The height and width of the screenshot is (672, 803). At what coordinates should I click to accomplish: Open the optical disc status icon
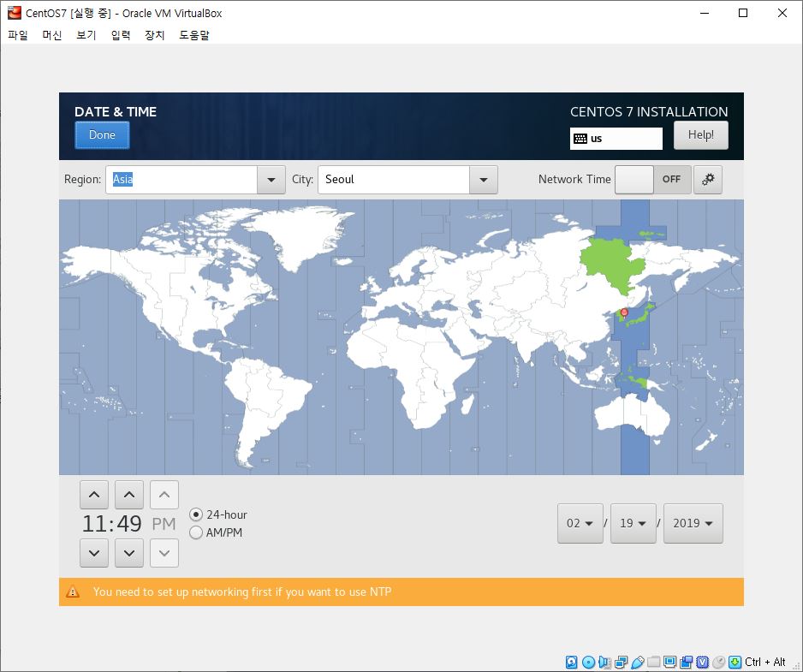click(588, 662)
